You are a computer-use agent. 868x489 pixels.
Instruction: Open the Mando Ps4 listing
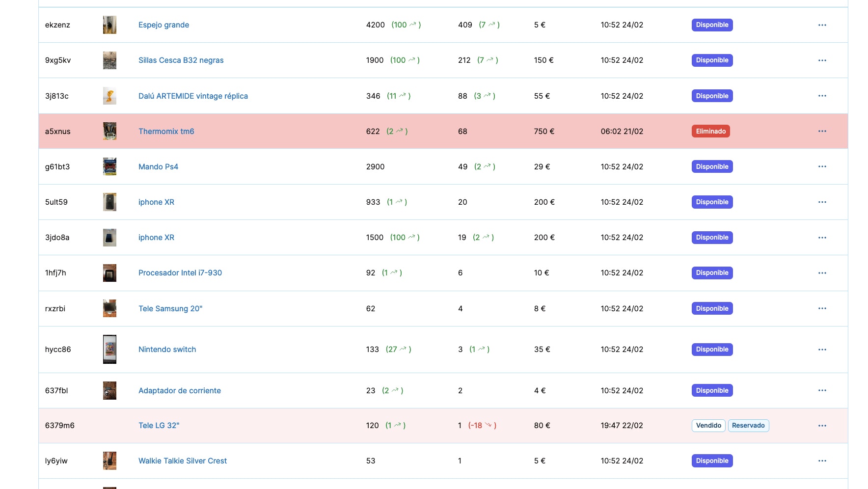click(x=158, y=166)
